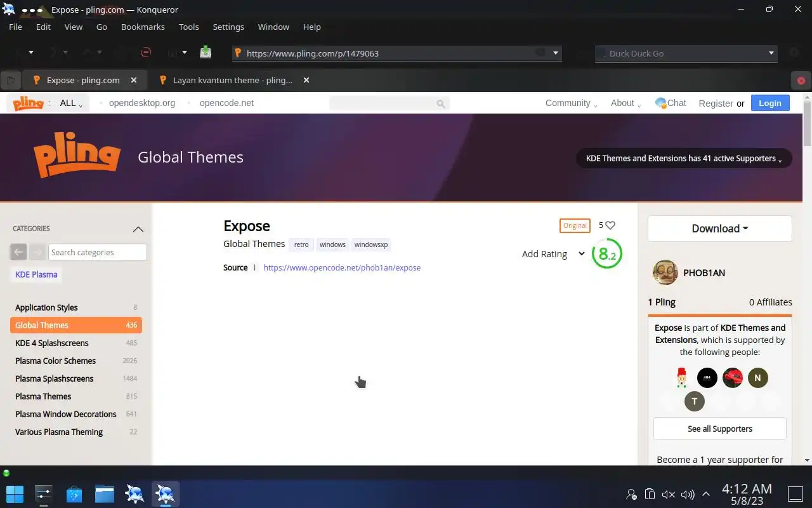The width and height of the screenshot is (812, 508).
Task: Click the categories back arrow button
Action: 18,252
